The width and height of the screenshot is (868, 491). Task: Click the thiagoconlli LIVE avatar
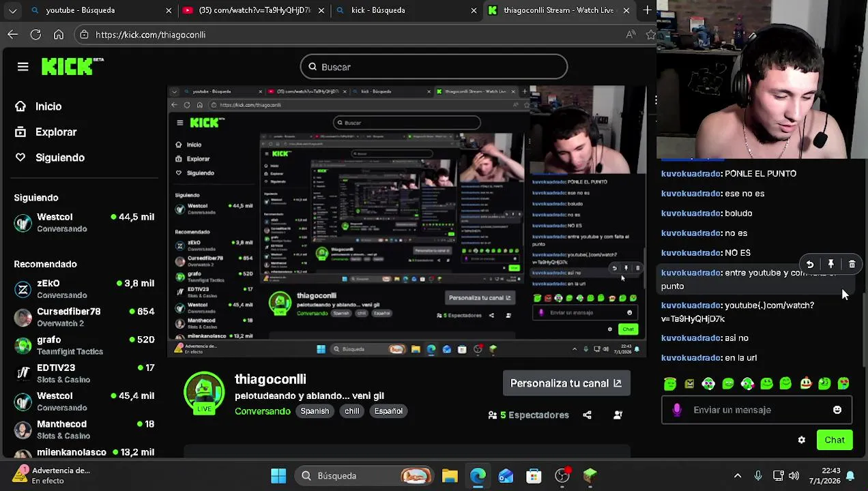pos(204,393)
